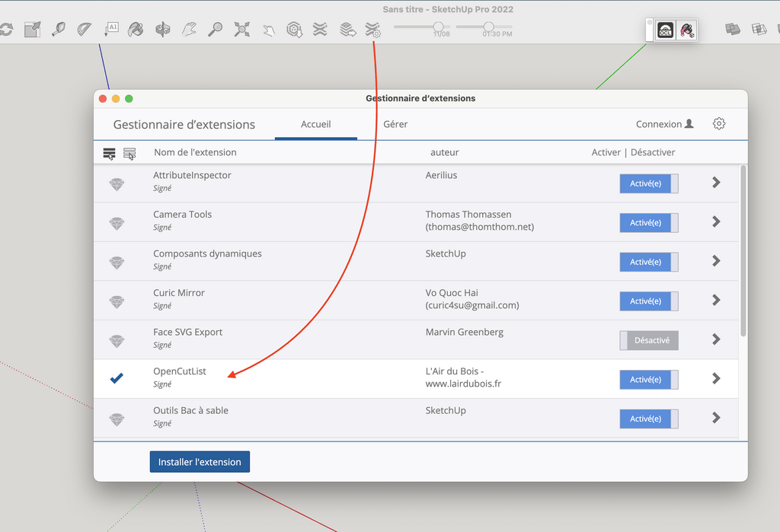Screen dimensions: 780x532
Task: Open the Extension Manager toolbar icon
Action: click(x=372, y=30)
